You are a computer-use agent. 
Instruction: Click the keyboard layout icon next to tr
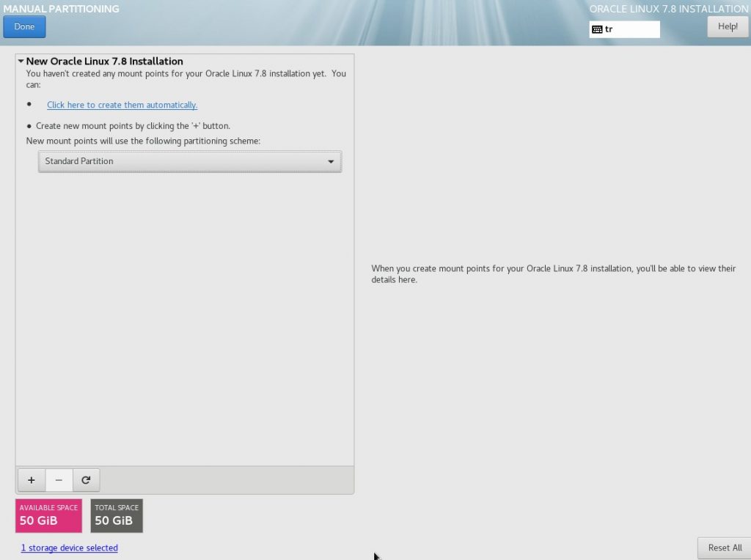597,29
